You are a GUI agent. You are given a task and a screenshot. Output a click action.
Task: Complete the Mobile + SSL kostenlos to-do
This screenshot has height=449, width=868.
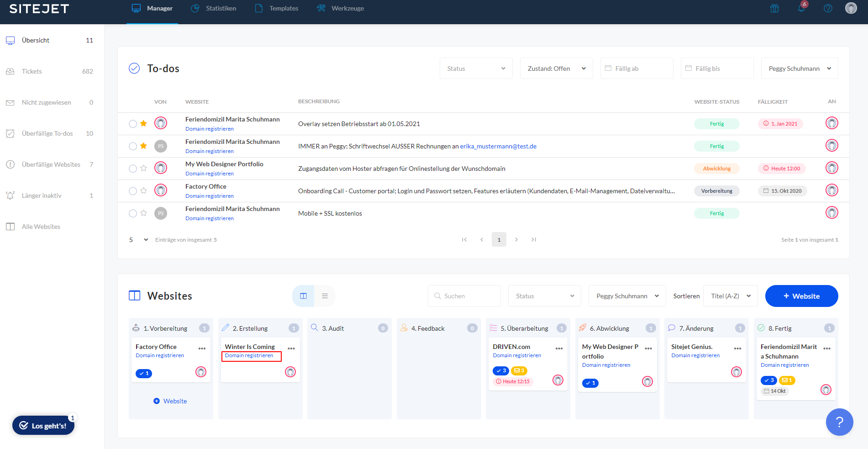[133, 213]
